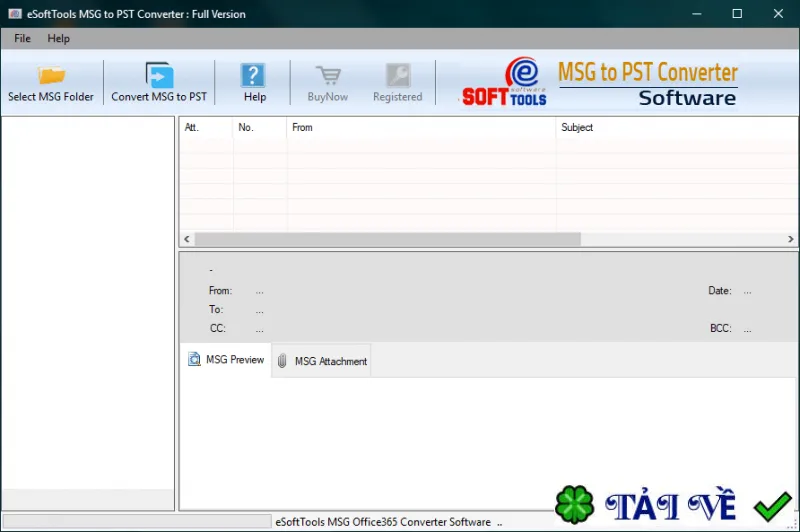Open the blue question mark Help icon
This screenshot has height=532, width=800.
point(253,75)
